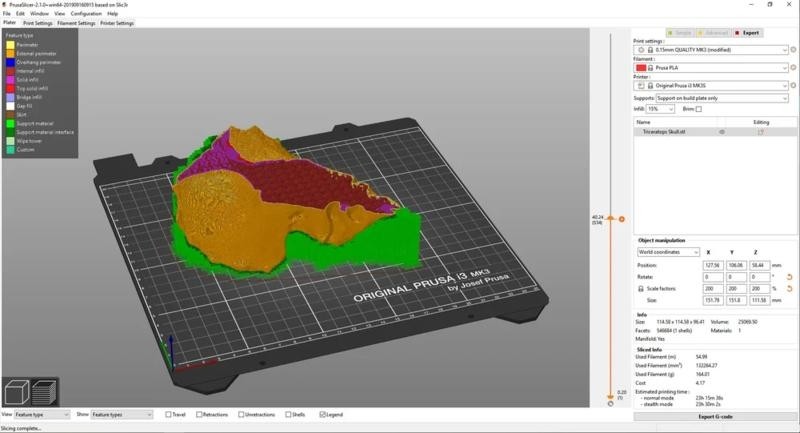Viewport: 800px width, 433px height.
Task: Open the Configuration menu
Action: click(x=86, y=13)
